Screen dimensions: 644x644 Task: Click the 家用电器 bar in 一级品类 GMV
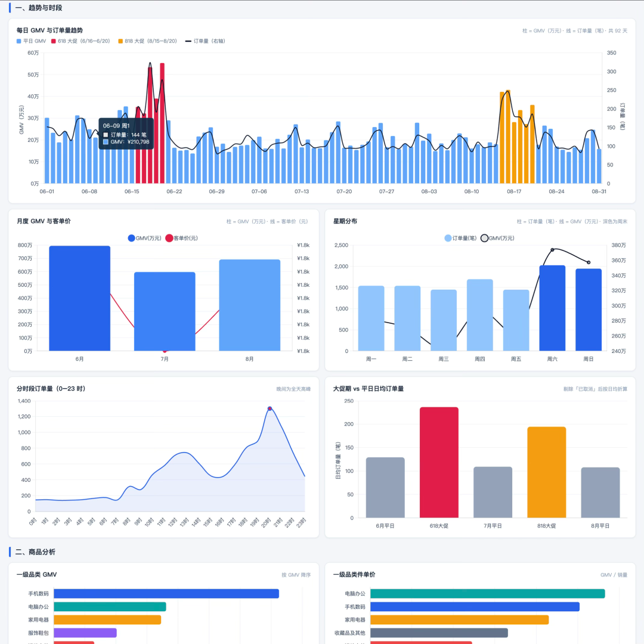coord(107,620)
